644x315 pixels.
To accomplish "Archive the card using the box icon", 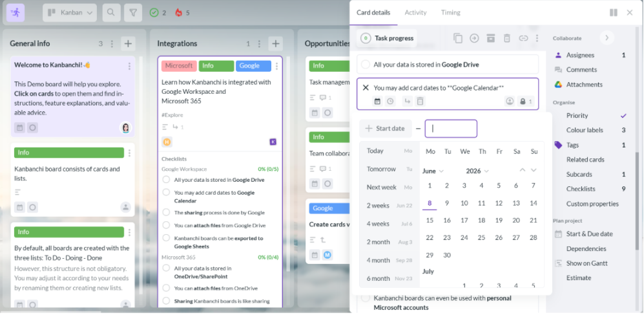I will coord(490,38).
